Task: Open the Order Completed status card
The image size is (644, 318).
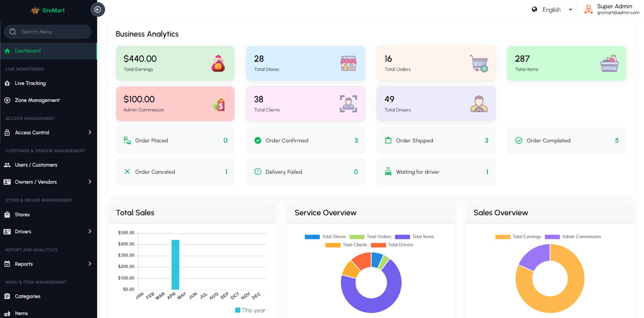Action: point(566,141)
